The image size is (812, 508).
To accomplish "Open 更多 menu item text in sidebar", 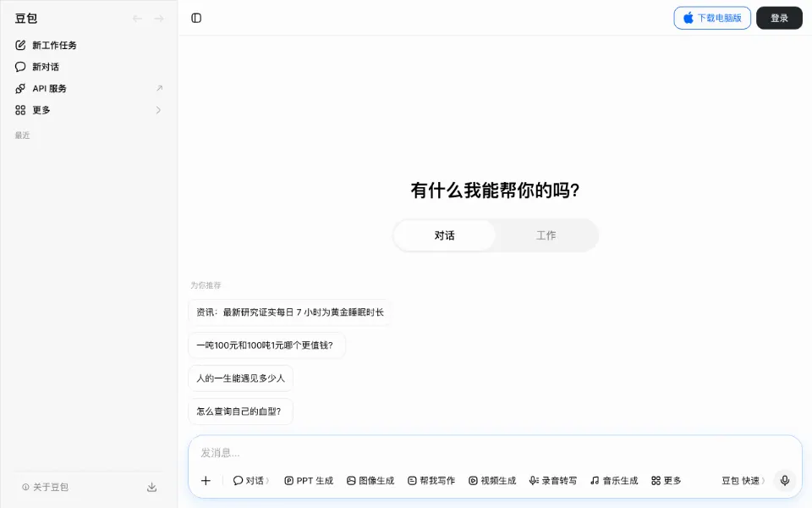I will coord(41,110).
